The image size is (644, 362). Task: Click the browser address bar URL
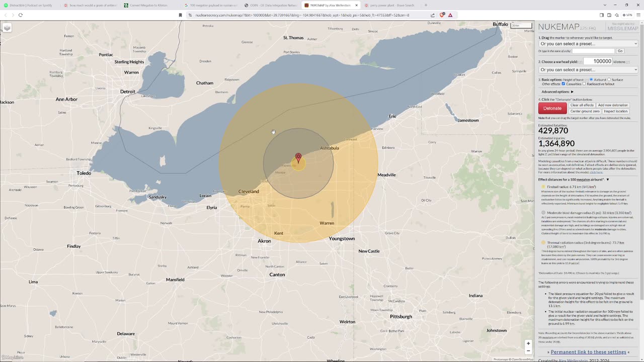click(302, 15)
